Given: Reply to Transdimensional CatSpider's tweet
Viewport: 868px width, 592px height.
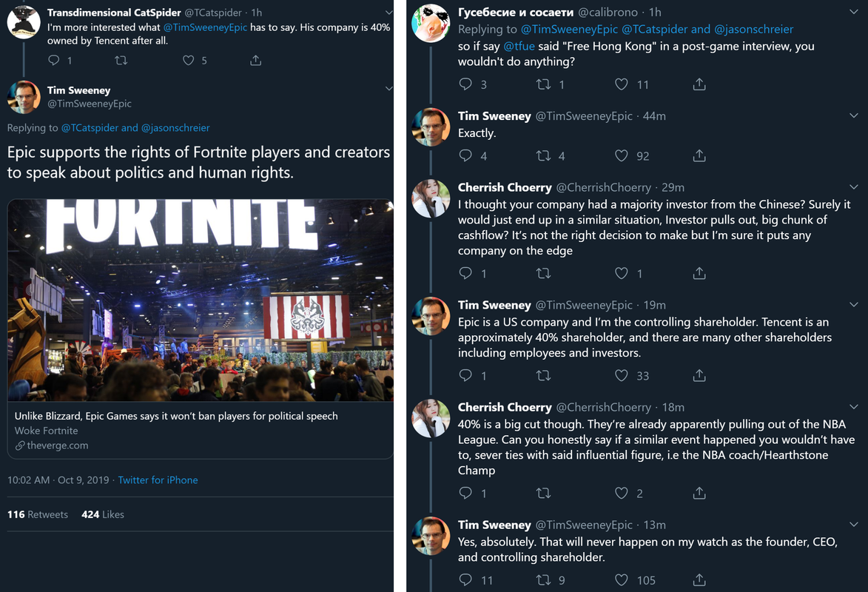Looking at the screenshot, I should coord(53,61).
